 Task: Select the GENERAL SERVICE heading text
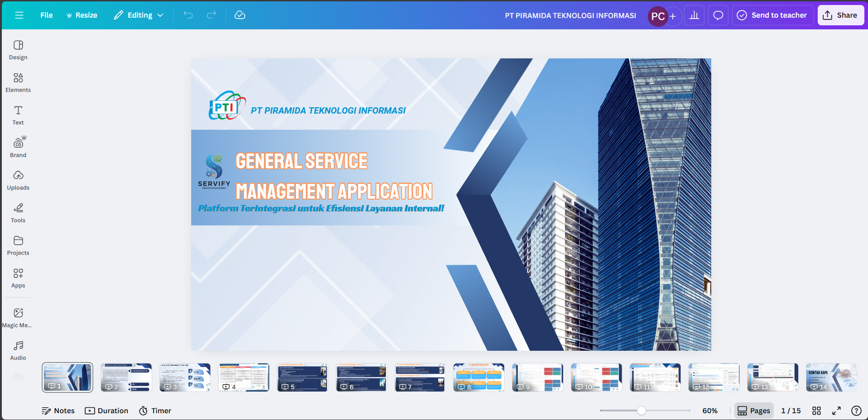pos(302,161)
